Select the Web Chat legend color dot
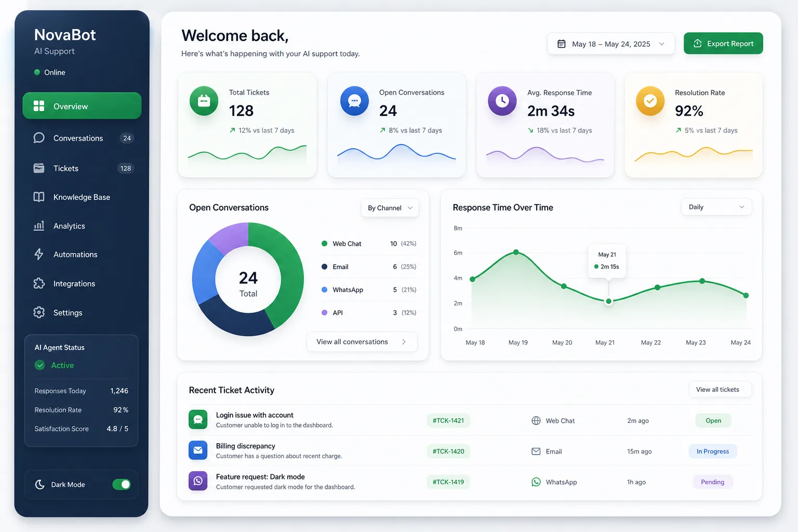798x532 pixels. 324,244
